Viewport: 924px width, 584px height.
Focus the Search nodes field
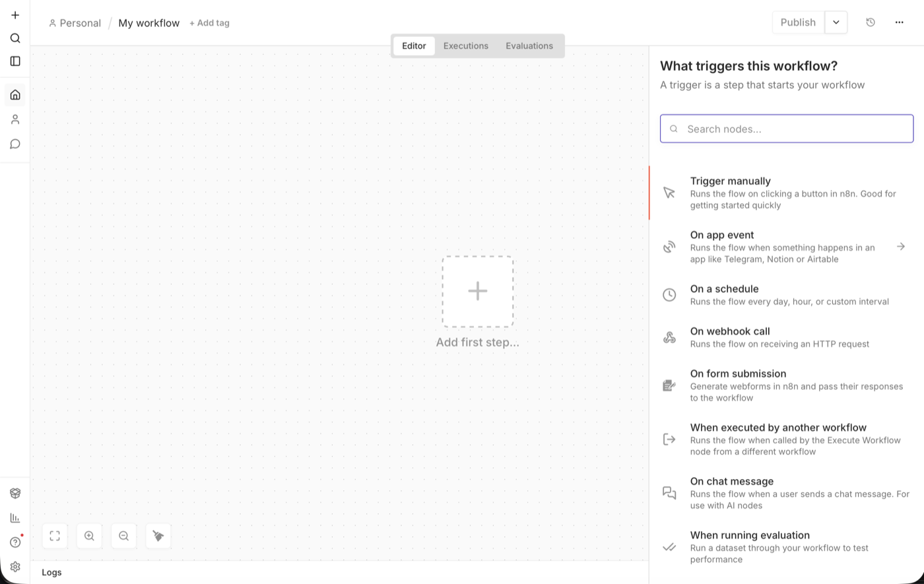pos(787,129)
